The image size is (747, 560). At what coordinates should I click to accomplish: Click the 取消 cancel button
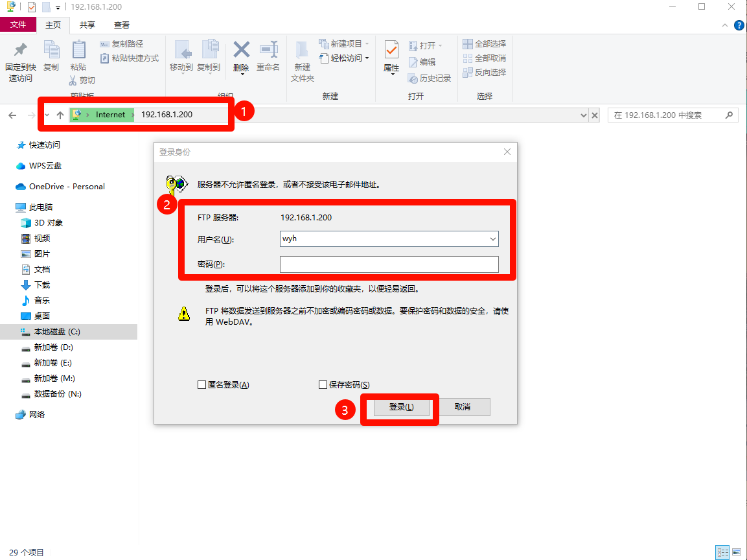[x=462, y=407]
